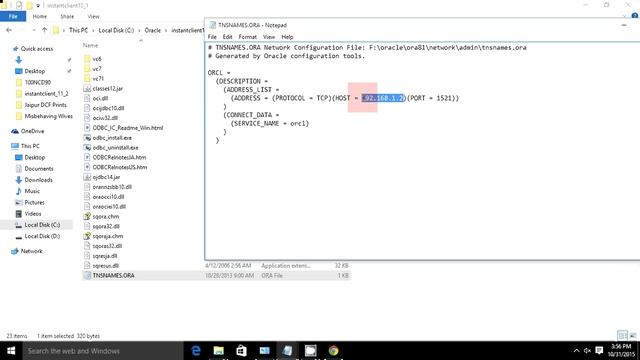Open the Notepad File menu
The image size is (640, 360).
(x=212, y=37)
